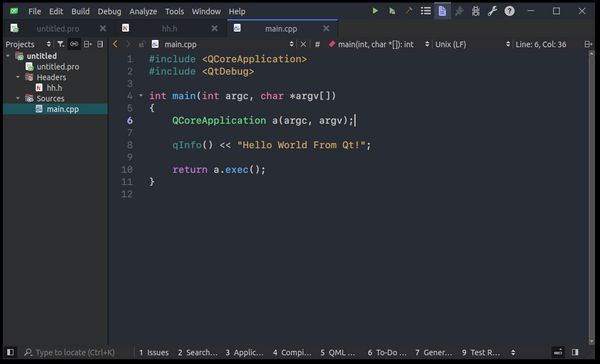Start debugging with the run-debug icon

[392, 11]
